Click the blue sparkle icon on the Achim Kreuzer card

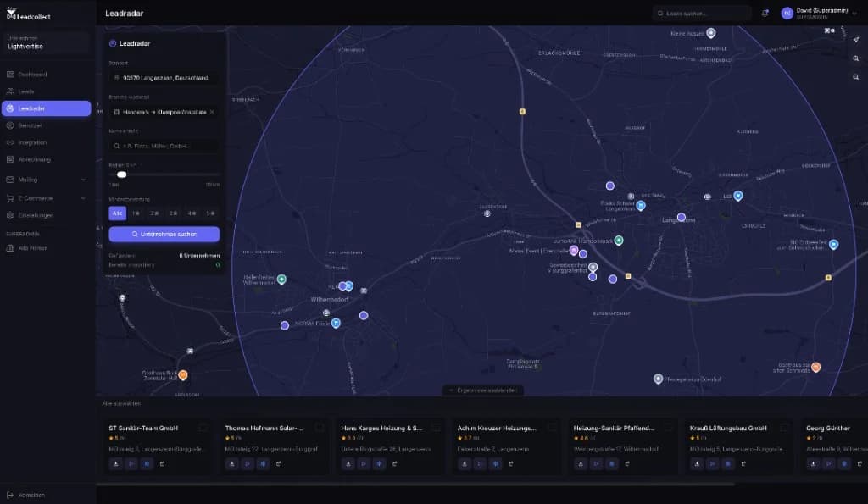pyautogui.click(x=495, y=463)
